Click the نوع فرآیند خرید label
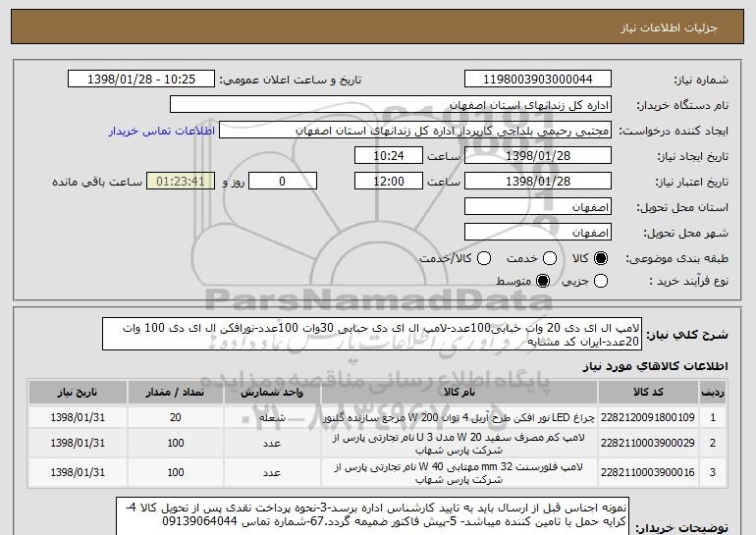 689,281
